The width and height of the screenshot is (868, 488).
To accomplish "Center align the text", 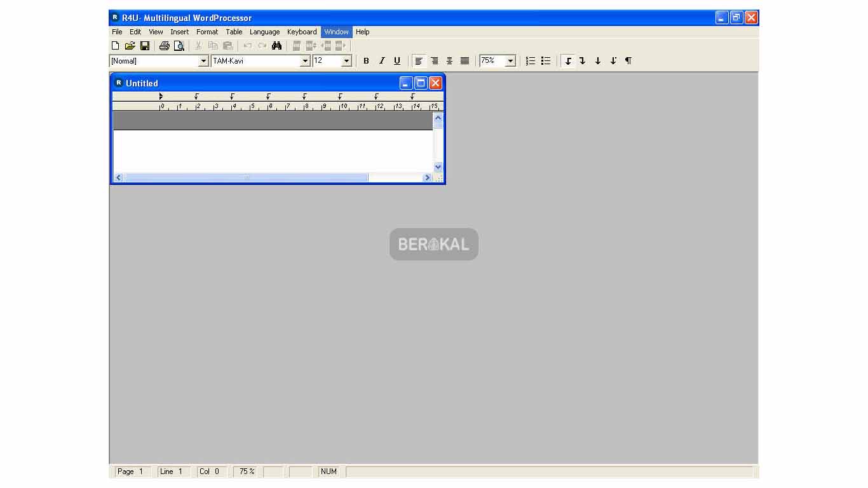I will 450,61.
